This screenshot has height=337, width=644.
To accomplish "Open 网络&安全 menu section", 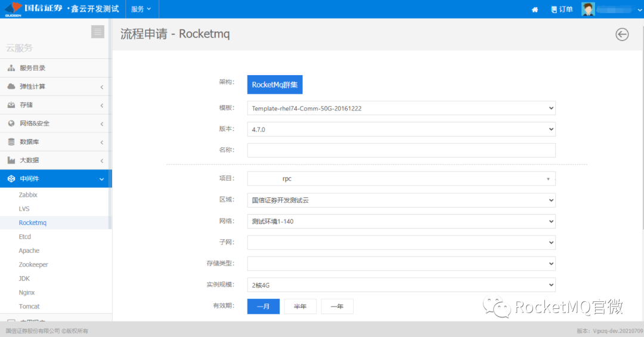I will click(56, 123).
